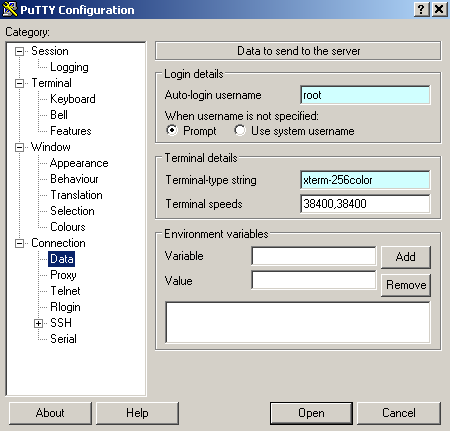Select the highlighted Data item
Viewport: 450px width, 431px height.
click(62, 259)
